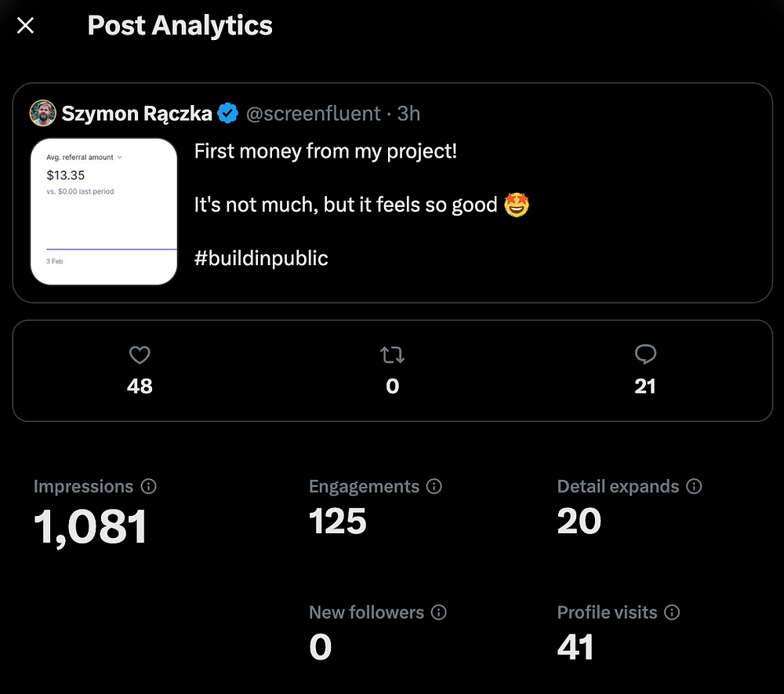Click the info icon beside Detail expands
The image size is (784, 694).
[x=694, y=486]
